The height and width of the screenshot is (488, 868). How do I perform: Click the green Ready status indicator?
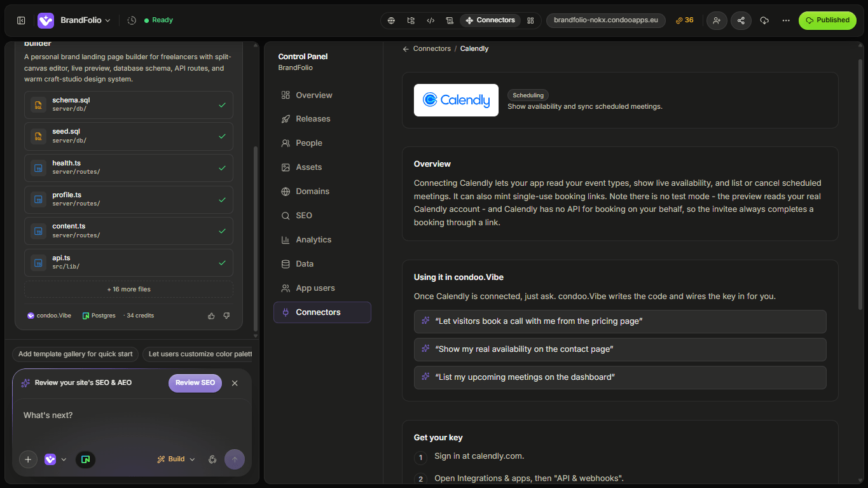158,20
